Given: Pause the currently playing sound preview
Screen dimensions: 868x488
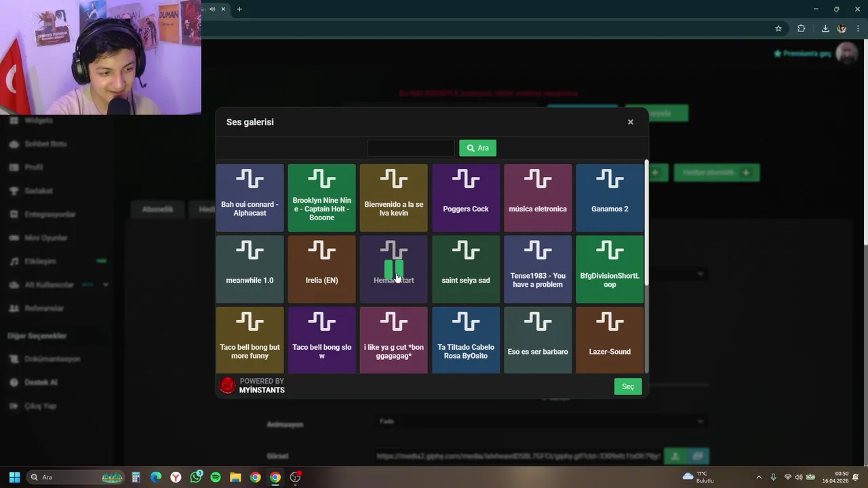Looking at the screenshot, I should (394, 269).
